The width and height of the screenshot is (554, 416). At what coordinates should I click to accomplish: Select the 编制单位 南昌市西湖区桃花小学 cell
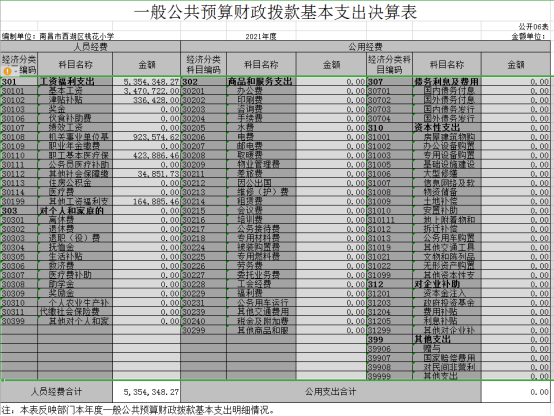click(x=58, y=36)
